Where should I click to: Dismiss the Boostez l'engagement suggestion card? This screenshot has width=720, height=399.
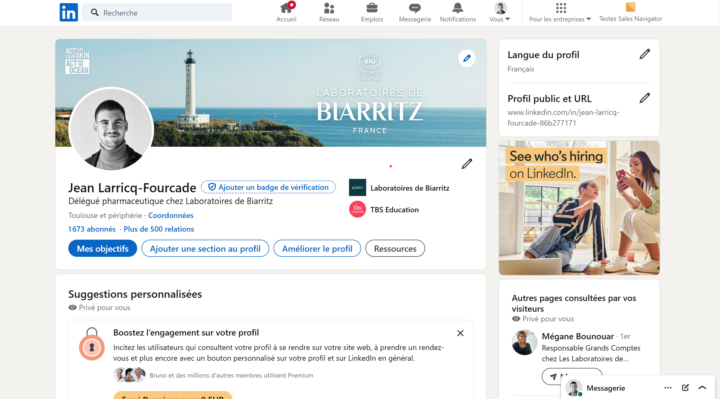point(460,333)
